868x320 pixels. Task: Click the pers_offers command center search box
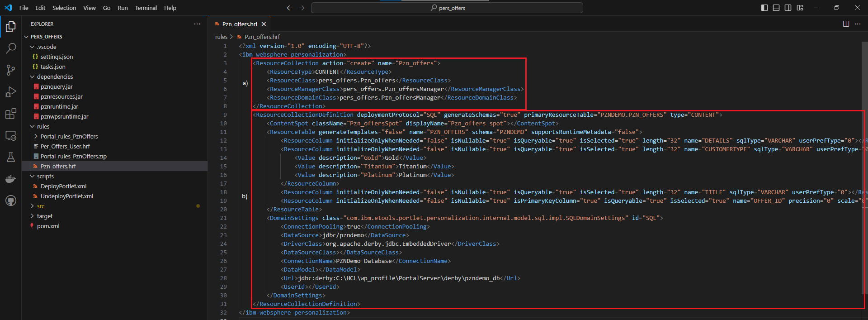tap(447, 8)
